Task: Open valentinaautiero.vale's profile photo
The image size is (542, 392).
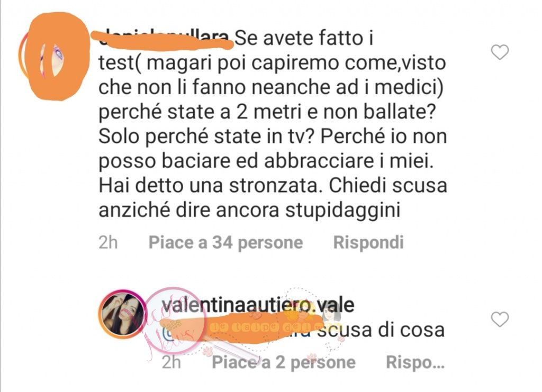Action: (123, 315)
